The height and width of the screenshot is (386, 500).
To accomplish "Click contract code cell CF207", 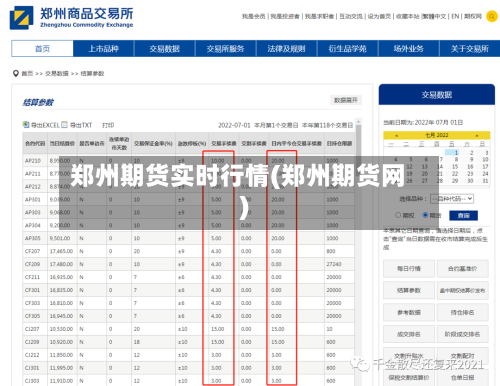I will (32, 251).
